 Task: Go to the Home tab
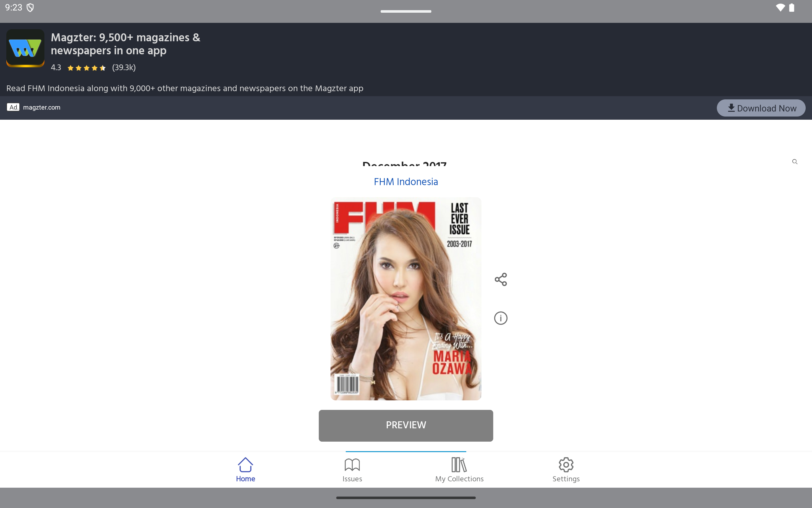(x=245, y=470)
